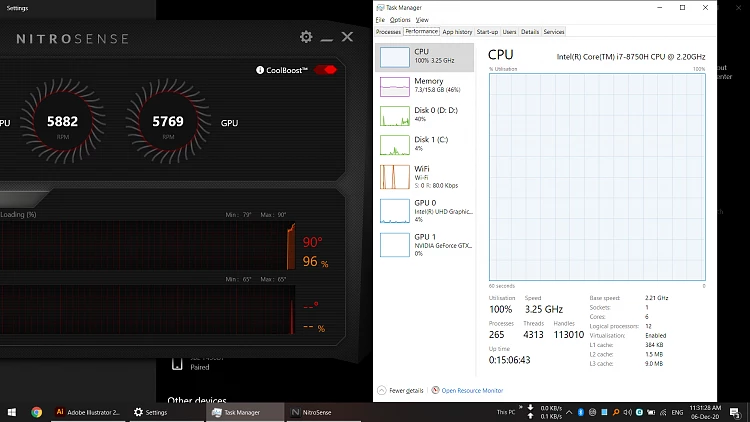This screenshot has width=750, height=422.
Task: Open Google Chrome from the taskbar
Action: pyautogui.click(x=37, y=412)
